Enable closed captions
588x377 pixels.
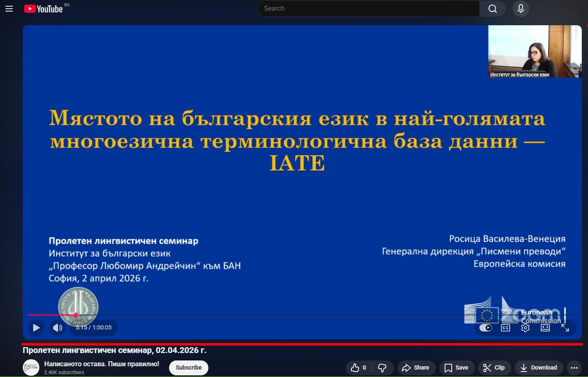click(506, 328)
